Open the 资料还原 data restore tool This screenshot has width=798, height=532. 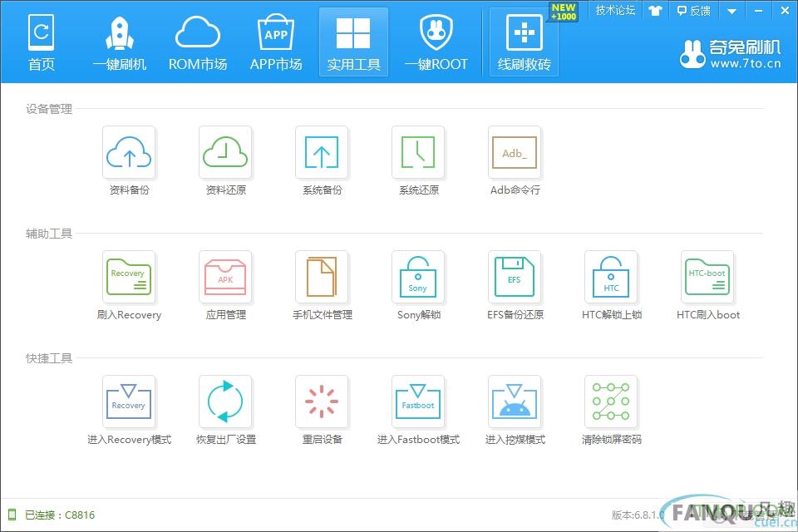pos(225,153)
